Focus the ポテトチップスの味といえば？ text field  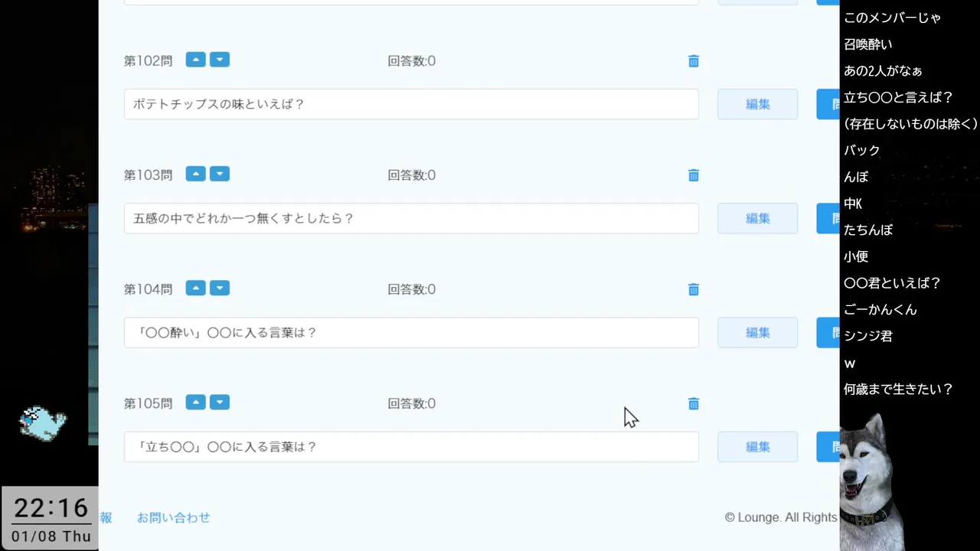[411, 104]
